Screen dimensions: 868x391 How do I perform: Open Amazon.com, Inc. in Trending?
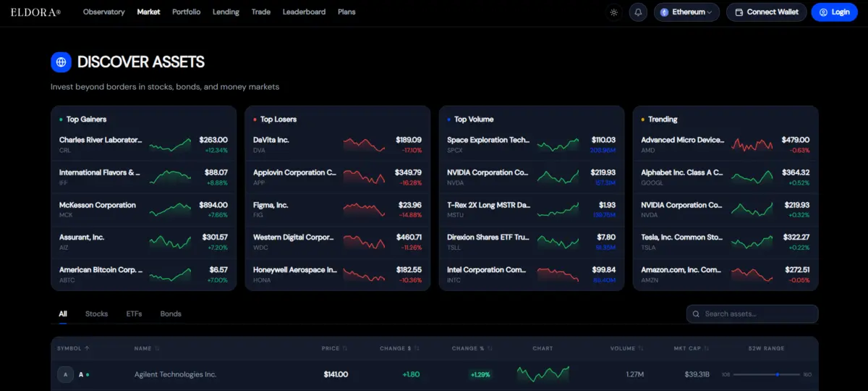(726, 274)
